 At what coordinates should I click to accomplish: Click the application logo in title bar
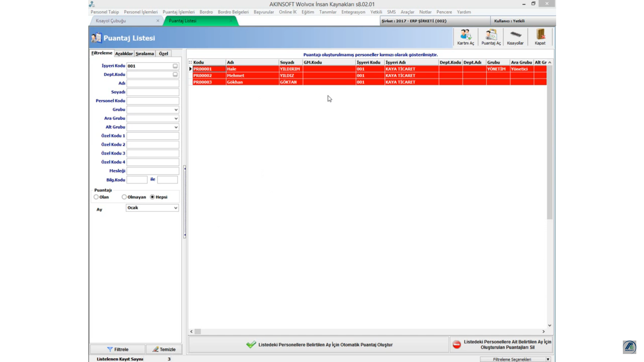click(x=92, y=4)
